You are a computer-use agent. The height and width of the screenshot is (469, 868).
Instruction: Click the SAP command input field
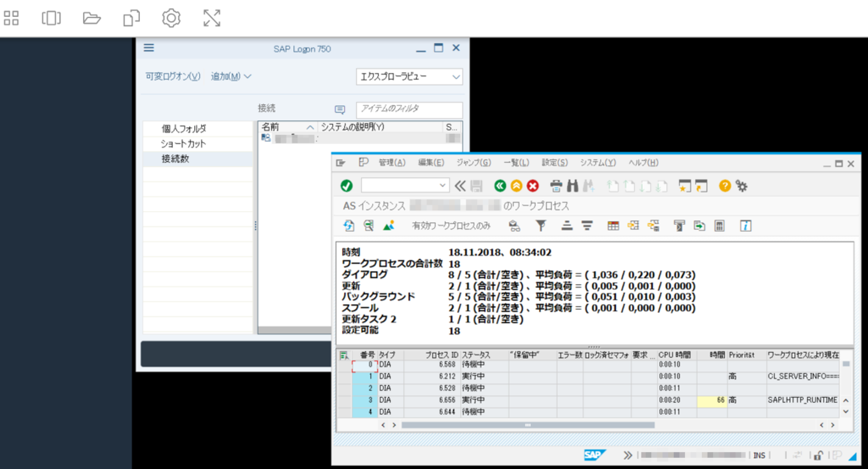pos(400,186)
